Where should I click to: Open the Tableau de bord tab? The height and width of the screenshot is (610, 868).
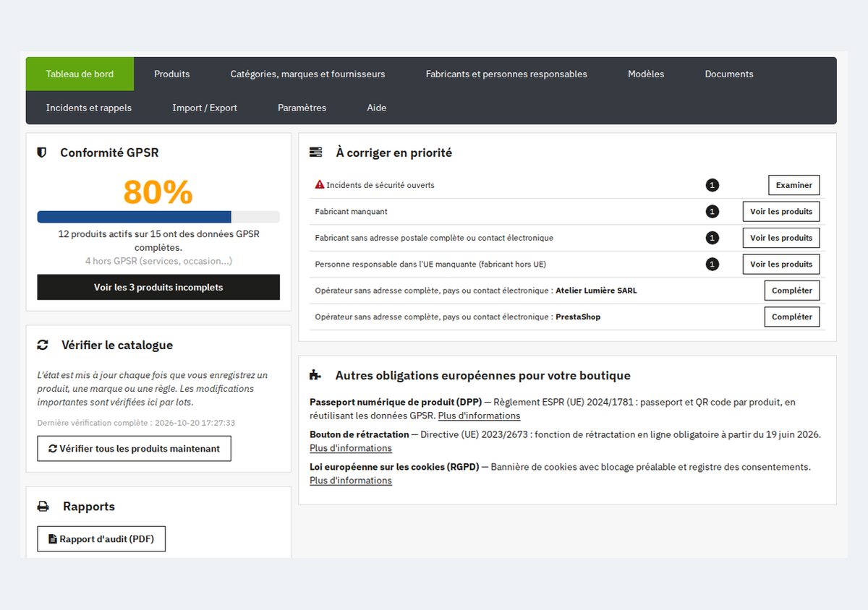80,74
